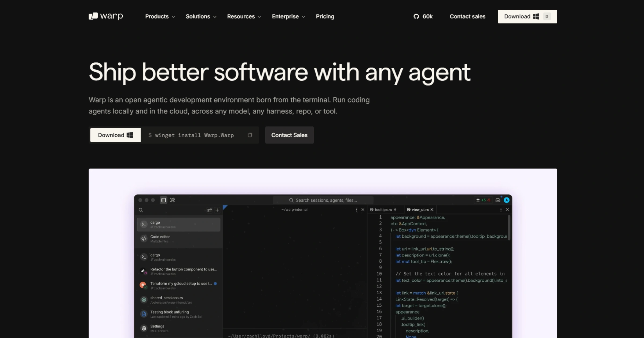The height and width of the screenshot is (338, 644).
Task: Expand the Resources menu
Action: (x=244, y=16)
